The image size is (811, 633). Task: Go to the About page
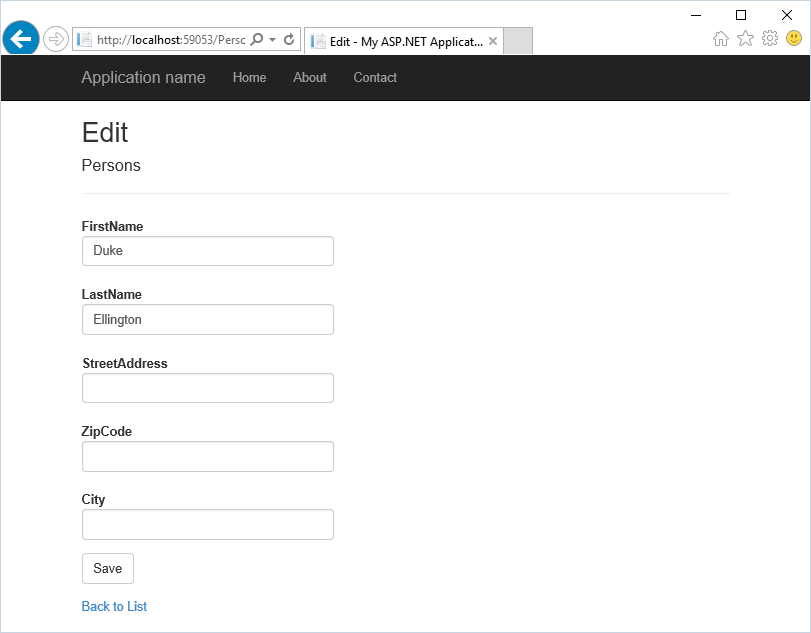310,78
